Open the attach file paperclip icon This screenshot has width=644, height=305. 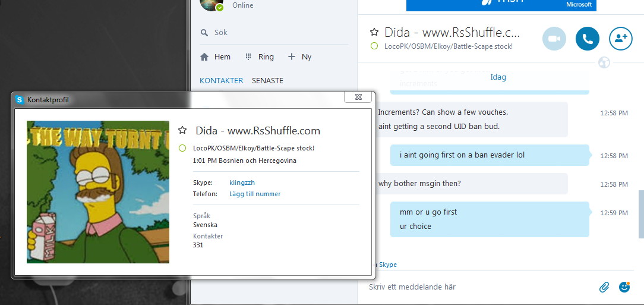(604, 287)
